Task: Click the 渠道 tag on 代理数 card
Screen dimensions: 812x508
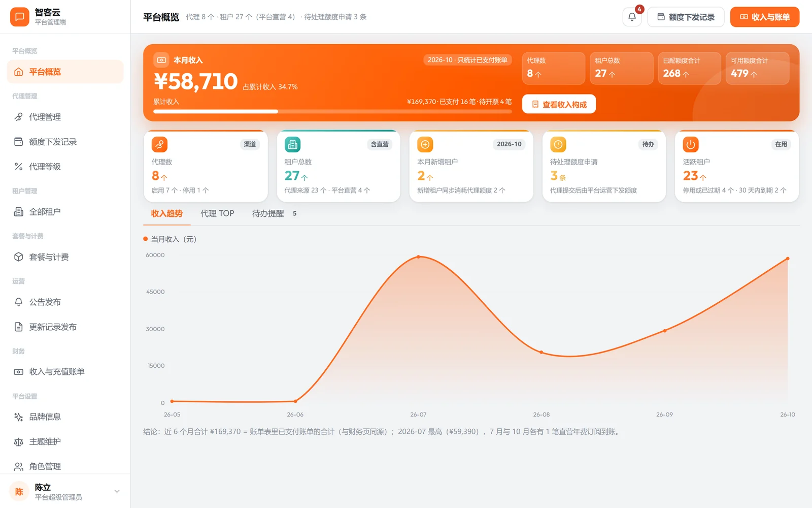Action: coord(250,144)
